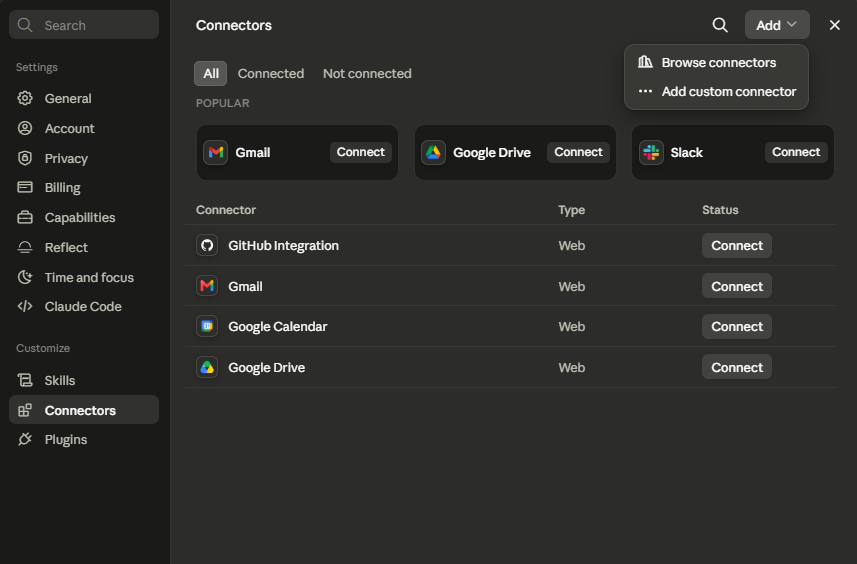This screenshot has height=564, width=857.
Task: Connect Slack from the Popular card
Action: point(796,152)
